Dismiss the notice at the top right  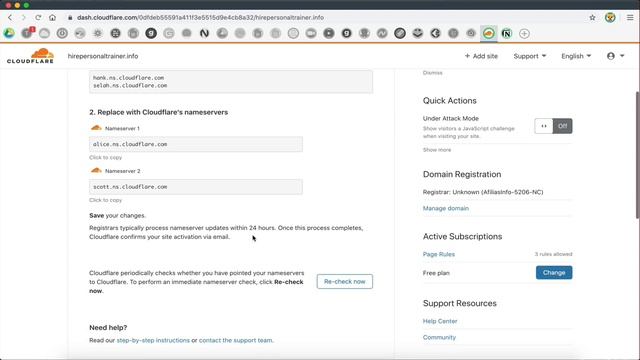point(432,73)
